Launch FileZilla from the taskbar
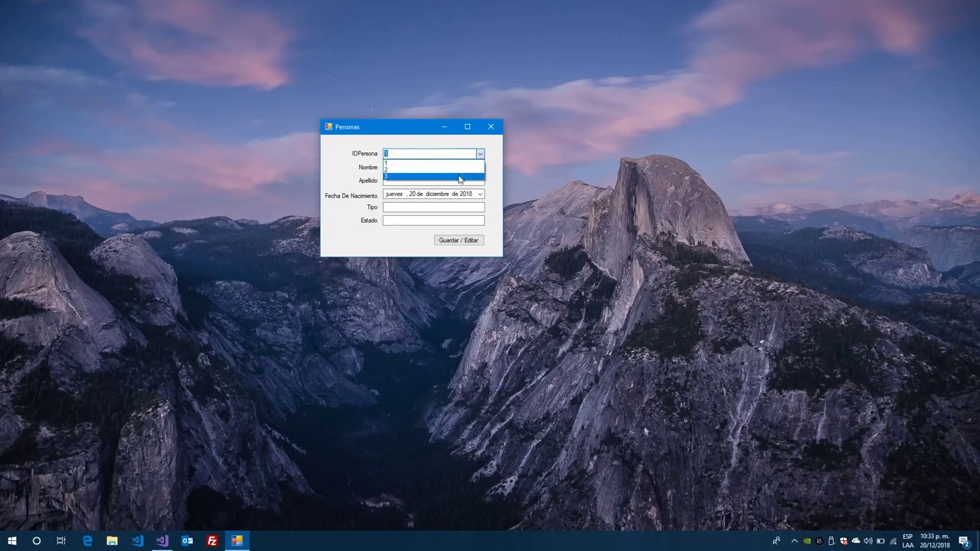This screenshot has width=980, height=551. pyautogui.click(x=212, y=541)
